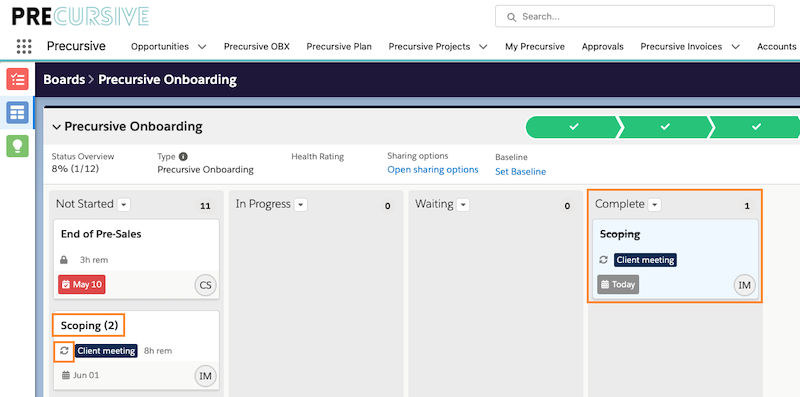800x397 pixels.
Task: Click CS assignee avatar on End of Pre-Sales
Action: tap(206, 285)
